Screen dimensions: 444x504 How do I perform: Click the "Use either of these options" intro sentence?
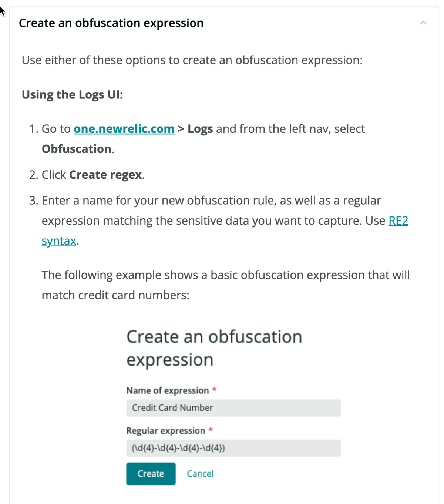pos(192,60)
